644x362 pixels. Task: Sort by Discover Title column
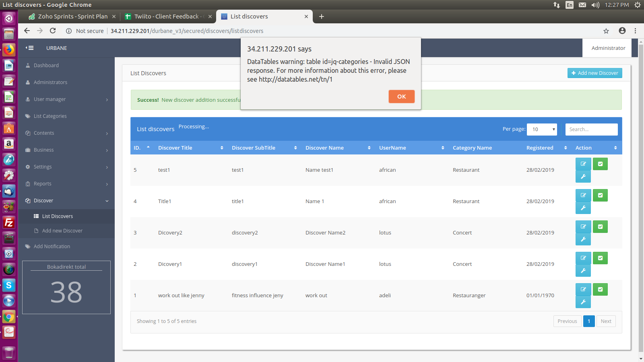(191, 148)
